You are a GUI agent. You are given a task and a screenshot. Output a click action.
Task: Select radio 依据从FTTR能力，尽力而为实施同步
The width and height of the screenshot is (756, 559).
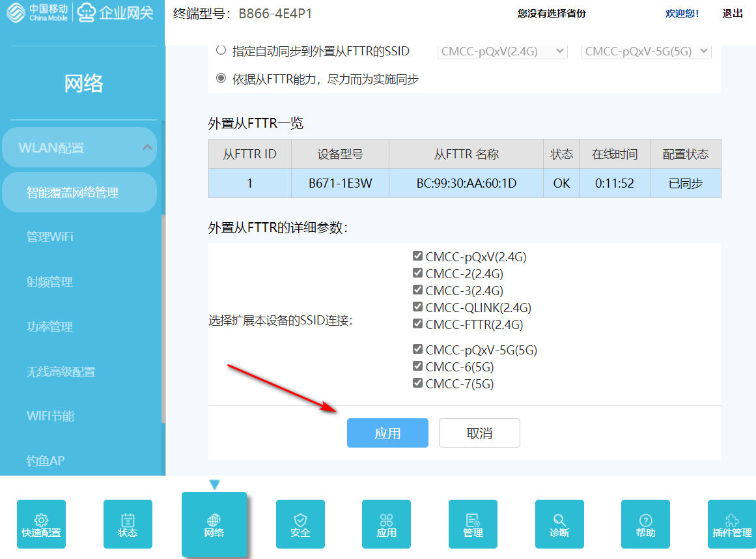point(221,78)
